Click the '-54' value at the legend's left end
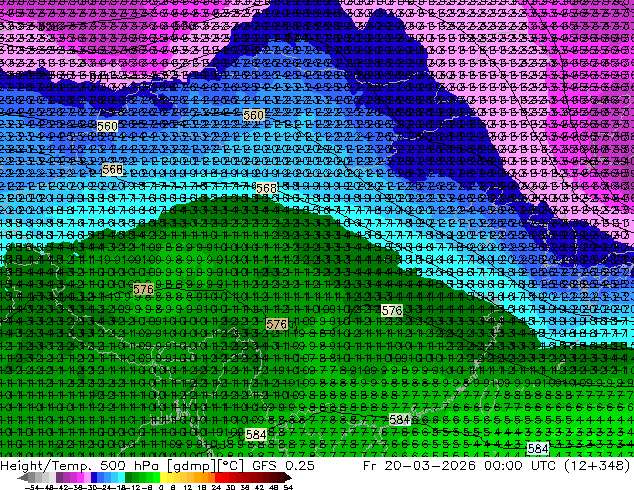 point(32,487)
